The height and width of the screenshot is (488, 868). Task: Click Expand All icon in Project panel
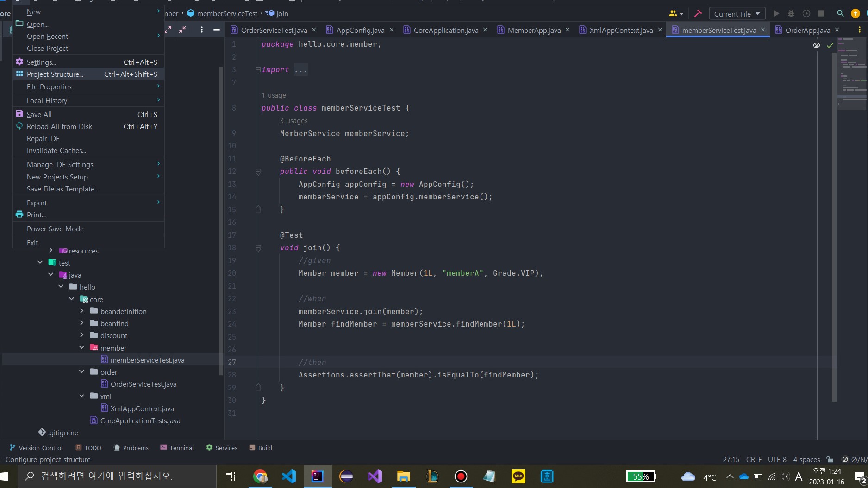coord(168,30)
